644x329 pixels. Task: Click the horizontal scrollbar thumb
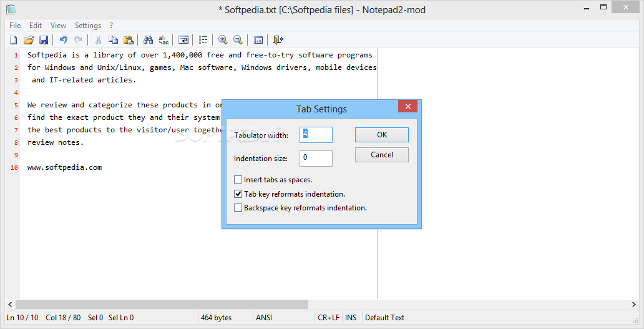(x=162, y=305)
